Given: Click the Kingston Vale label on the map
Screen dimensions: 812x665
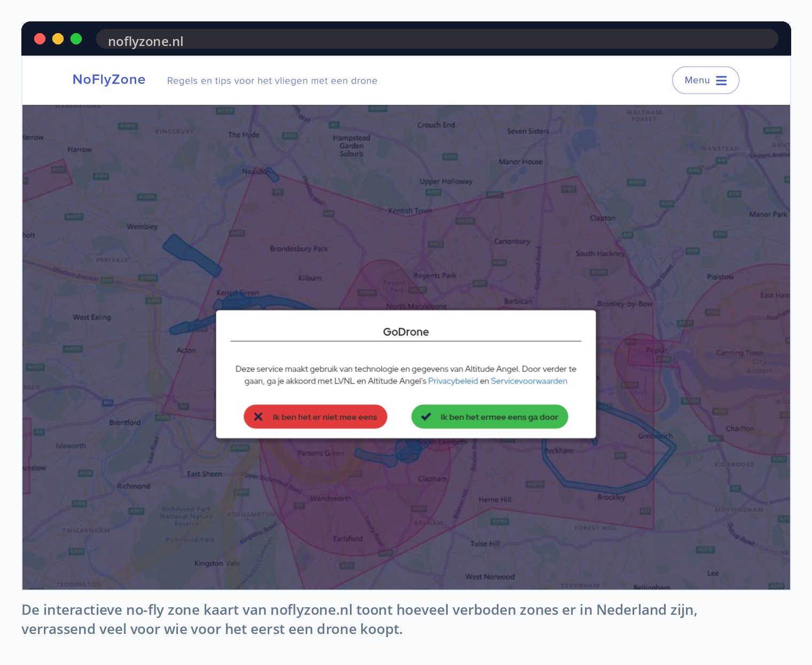Looking at the screenshot, I should coord(217,563).
